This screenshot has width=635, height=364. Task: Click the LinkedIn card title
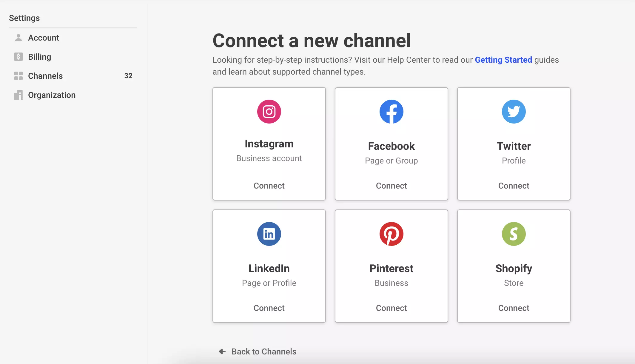pos(269,269)
